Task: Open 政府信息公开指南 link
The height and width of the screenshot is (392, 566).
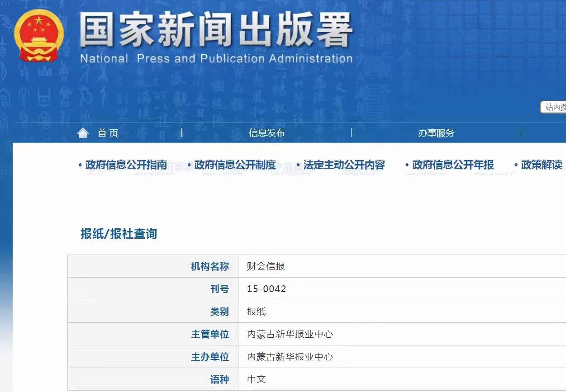Action: (126, 165)
